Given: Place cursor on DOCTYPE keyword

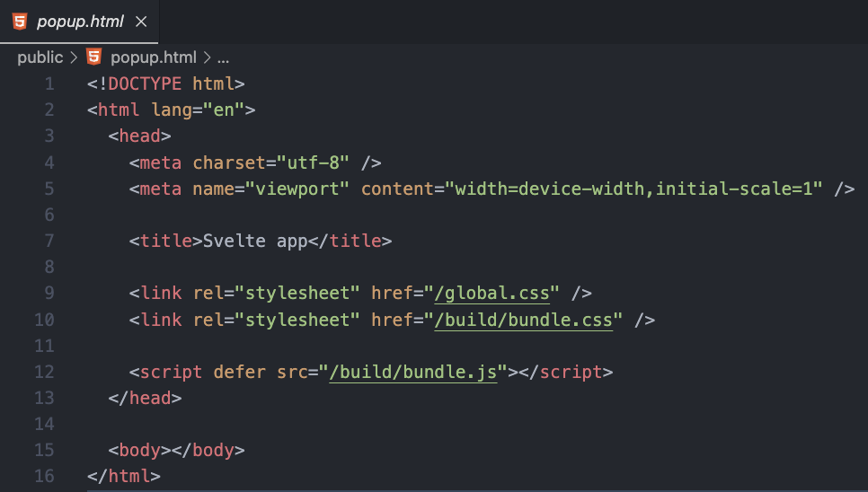Looking at the screenshot, I should click(145, 84).
